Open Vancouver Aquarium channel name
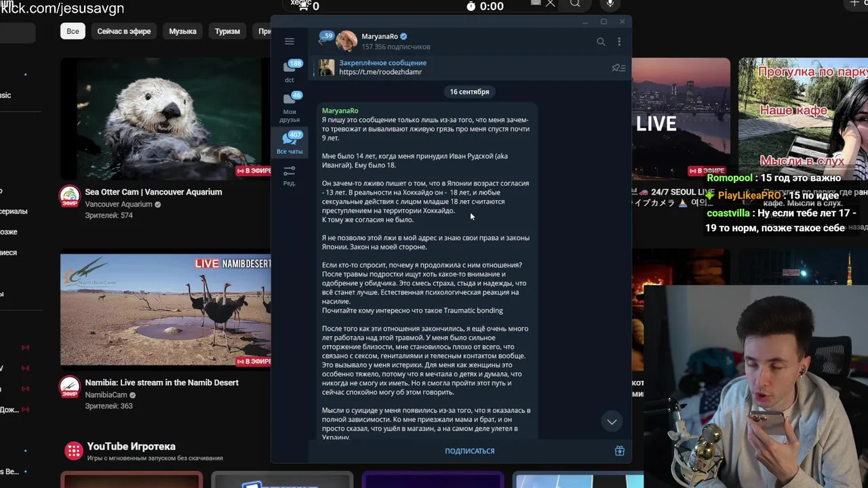This screenshot has width=868, height=488. pos(119,204)
